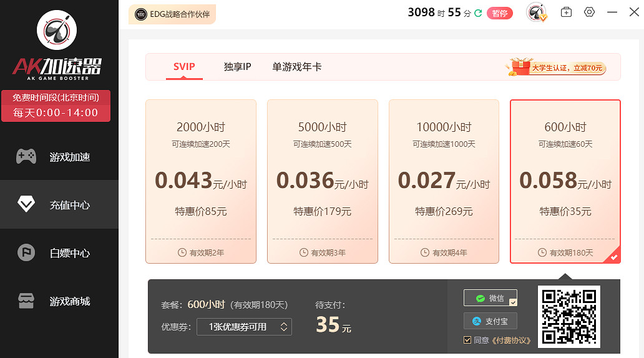Click the flag icon for 白嫖中心
The width and height of the screenshot is (644, 358).
(x=26, y=252)
